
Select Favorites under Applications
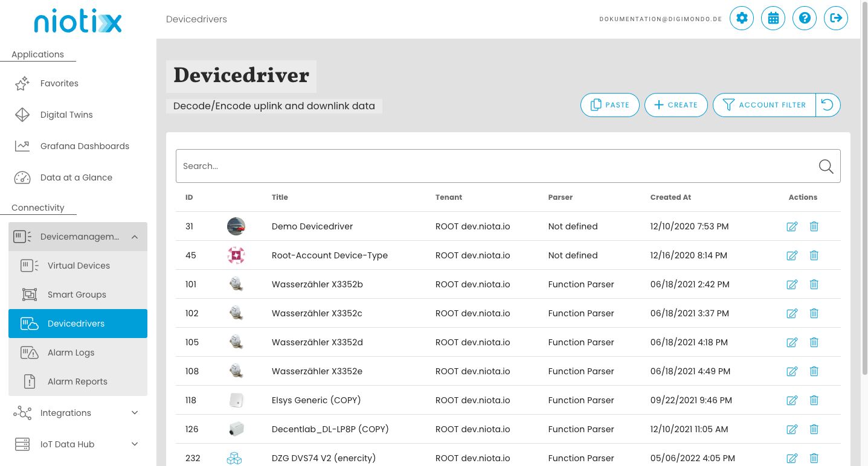tap(59, 83)
